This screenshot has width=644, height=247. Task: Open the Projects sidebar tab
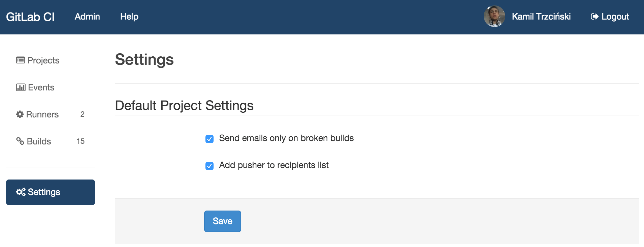[43, 60]
